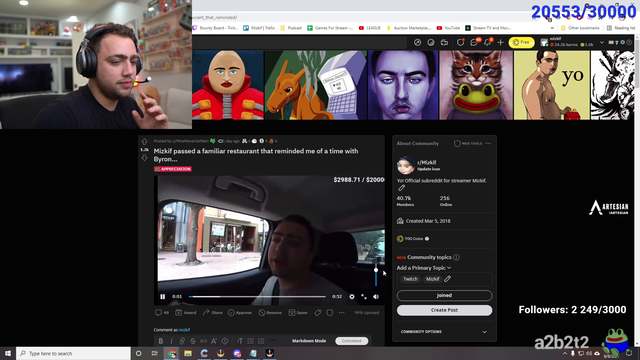The width and height of the screenshot is (640, 360).
Task: Insert bulleted list in comment editor
Action: [250, 341]
